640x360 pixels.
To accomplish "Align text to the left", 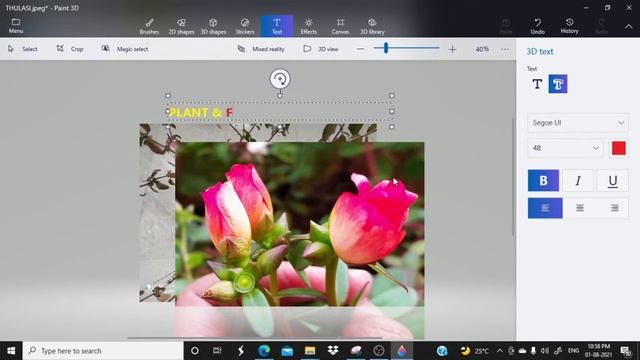I will [545, 208].
